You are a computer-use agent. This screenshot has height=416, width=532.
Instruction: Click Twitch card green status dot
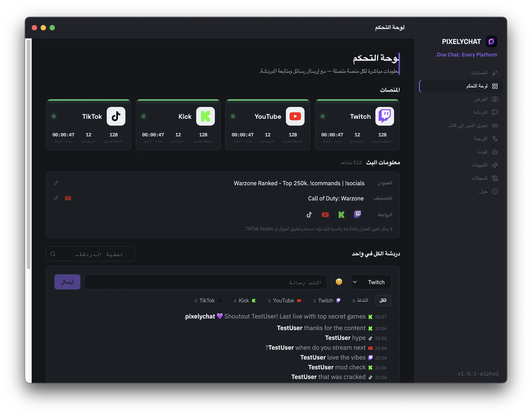click(323, 116)
